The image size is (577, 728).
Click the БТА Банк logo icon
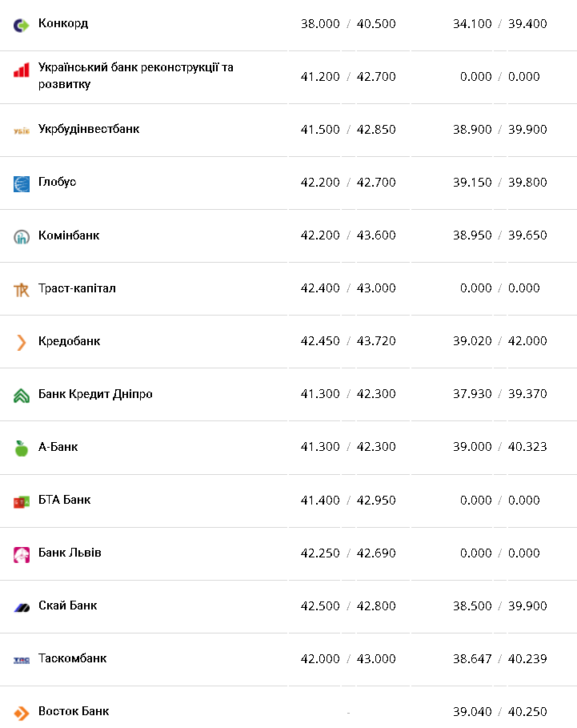coord(22,501)
